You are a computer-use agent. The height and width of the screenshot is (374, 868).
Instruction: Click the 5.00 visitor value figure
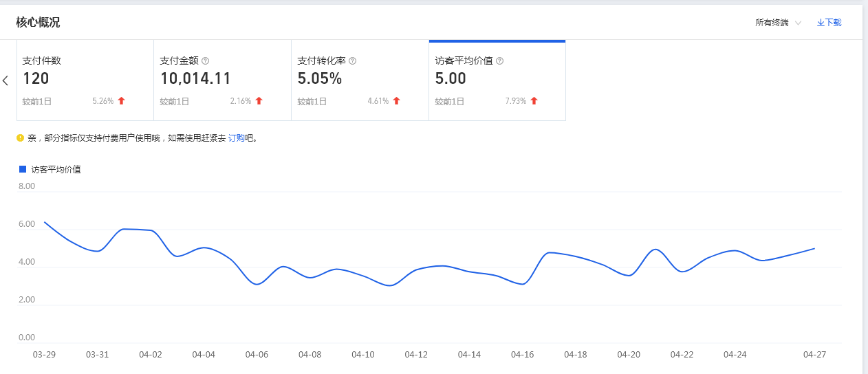451,79
